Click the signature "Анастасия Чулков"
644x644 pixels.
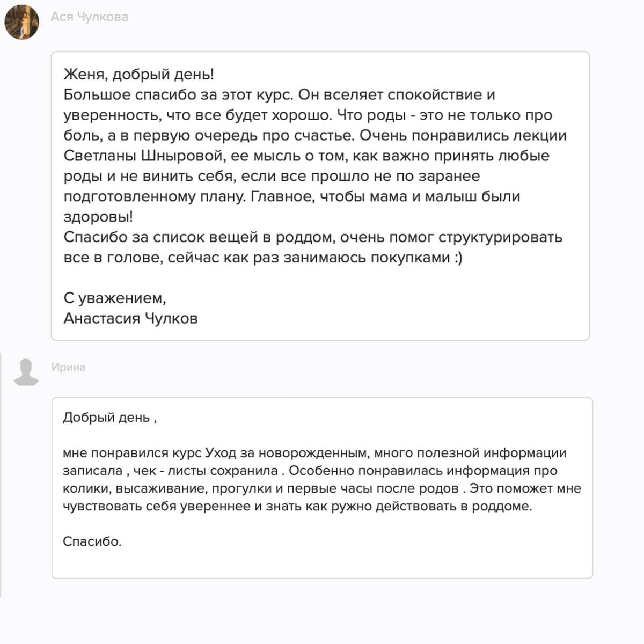click(130, 318)
